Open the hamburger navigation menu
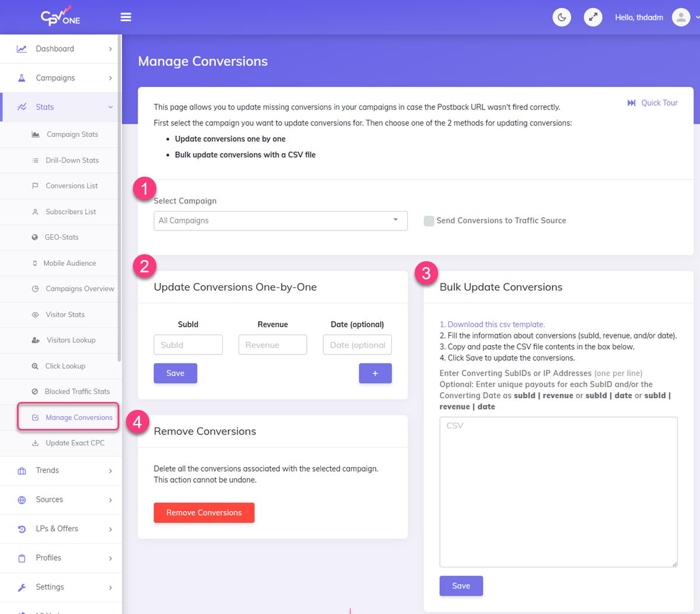700x614 pixels. (126, 17)
